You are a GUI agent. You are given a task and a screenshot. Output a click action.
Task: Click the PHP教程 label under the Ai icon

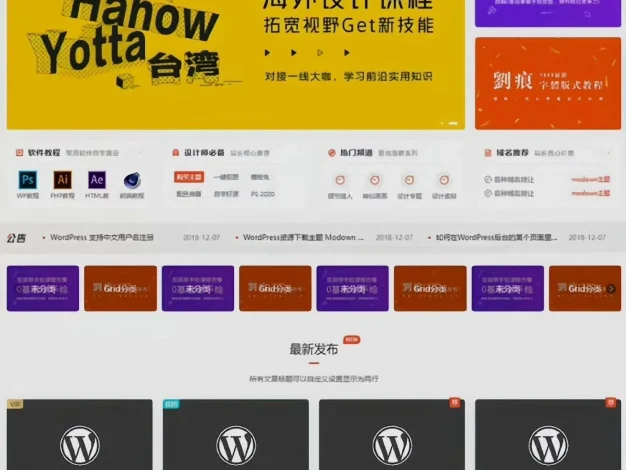[62, 196]
